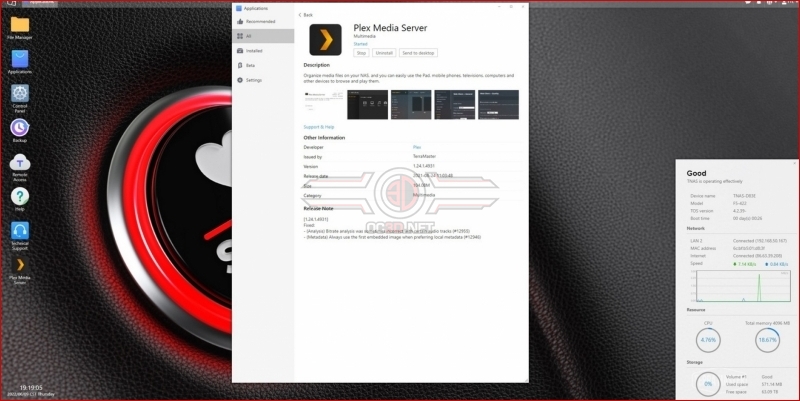Click the free space value
Image resolution: width=800 pixels, height=401 pixels.
(770, 392)
